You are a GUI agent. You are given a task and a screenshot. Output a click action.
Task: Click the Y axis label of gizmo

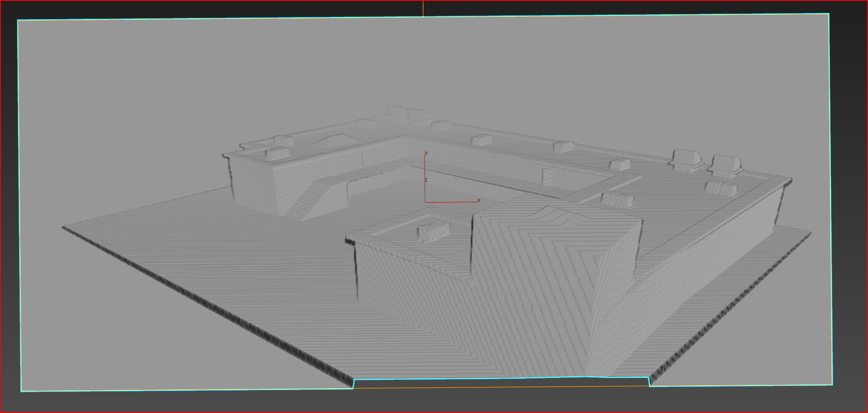(426, 153)
